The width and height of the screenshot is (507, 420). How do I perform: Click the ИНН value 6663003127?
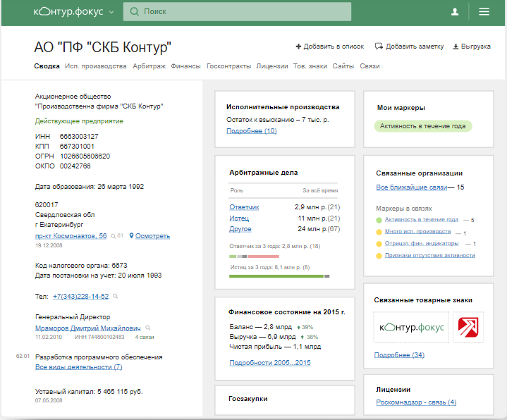(79, 136)
